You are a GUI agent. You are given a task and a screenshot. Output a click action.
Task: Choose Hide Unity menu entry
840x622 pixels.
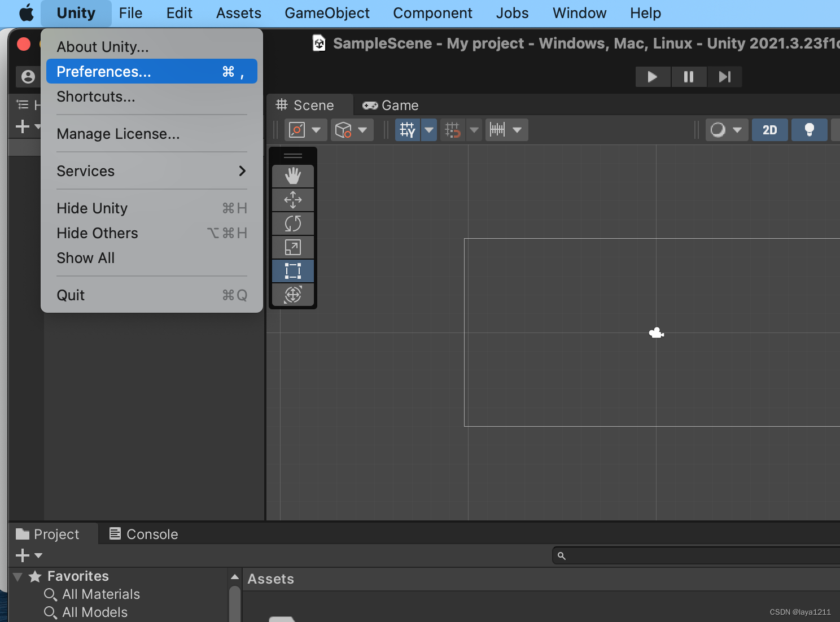(x=152, y=208)
